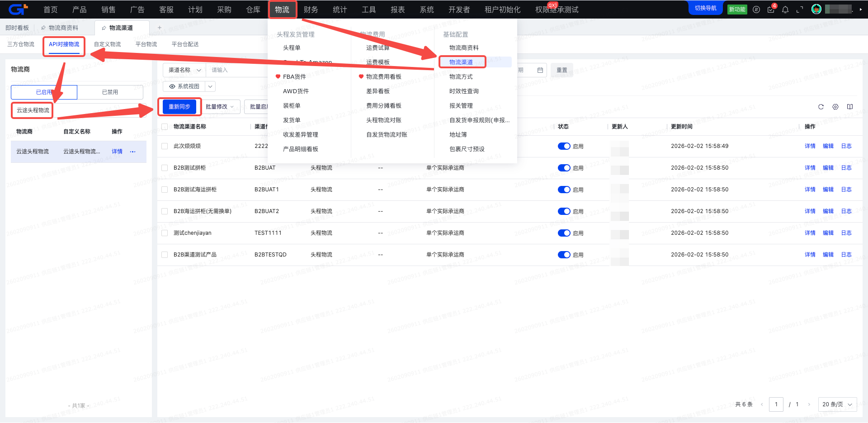This screenshot has width=868, height=423.
Task: Click the user avatar
Action: (x=816, y=9)
